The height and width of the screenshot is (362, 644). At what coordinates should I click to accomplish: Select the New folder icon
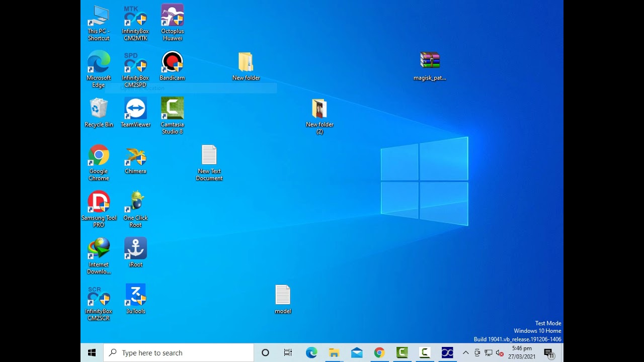(246, 66)
